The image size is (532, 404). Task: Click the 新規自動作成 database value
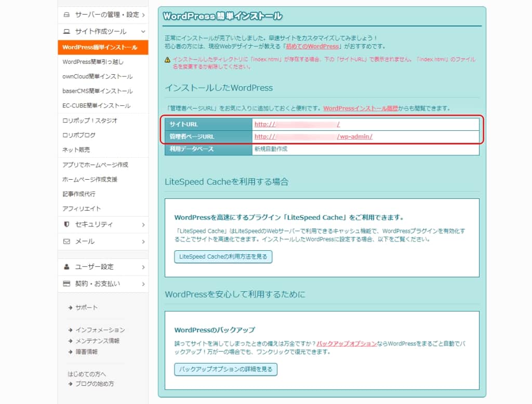[271, 149]
